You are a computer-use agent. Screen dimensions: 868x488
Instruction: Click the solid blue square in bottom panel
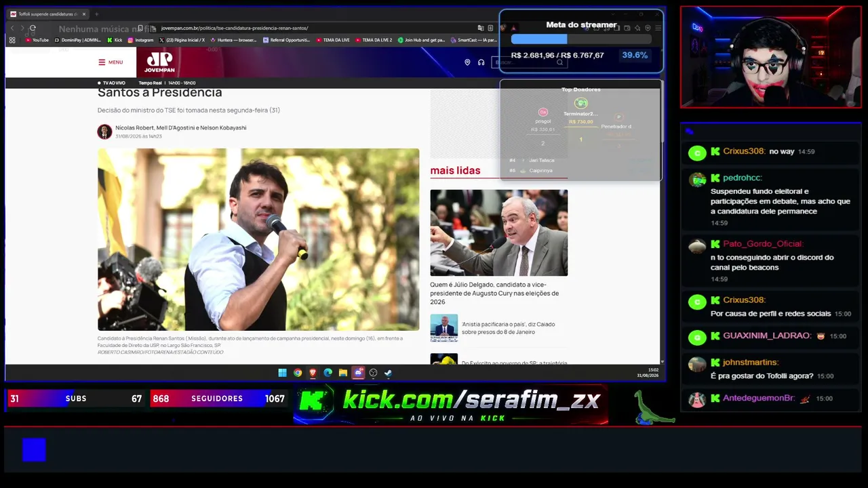tap(34, 450)
